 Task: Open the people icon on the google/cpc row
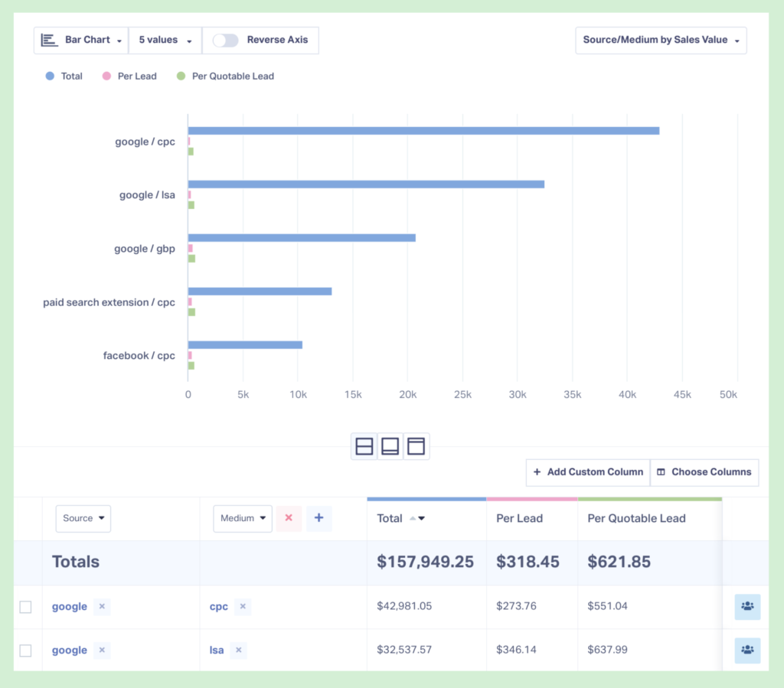pyautogui.click(x=747, y=607)
